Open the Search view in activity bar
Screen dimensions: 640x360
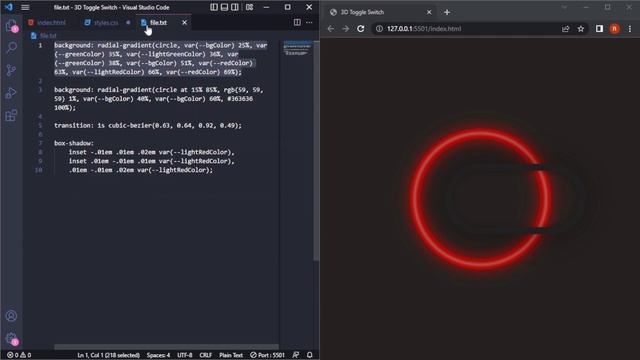(11, 47)
